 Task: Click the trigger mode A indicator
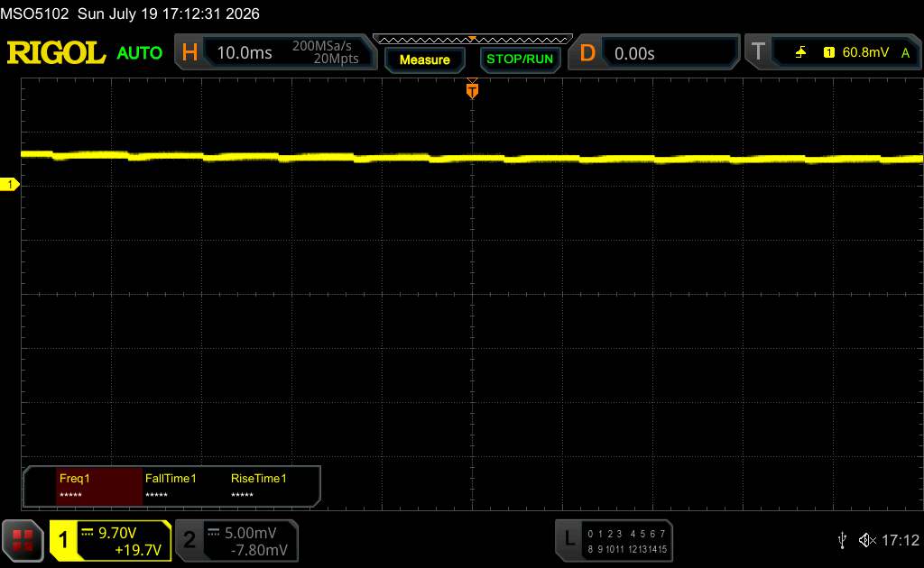click(x=906, y=53)
